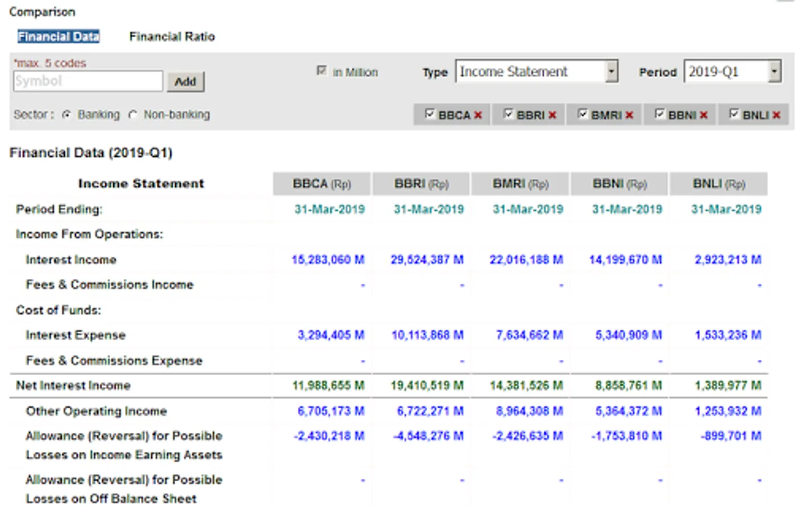The height and width of the screenshot is (506, 812).
Task: Click the BNLI column header
Action: [718, 184]
